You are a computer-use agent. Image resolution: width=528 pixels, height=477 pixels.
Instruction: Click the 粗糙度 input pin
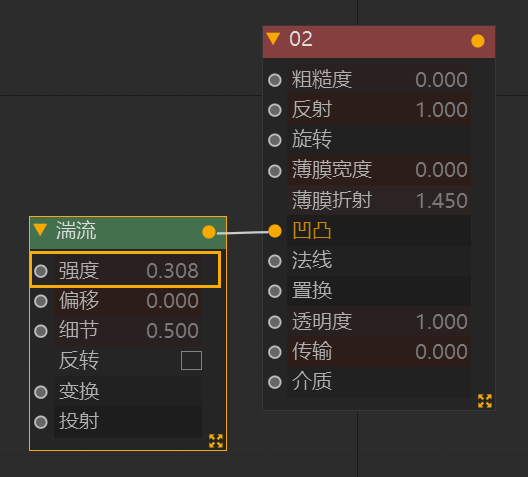pos(275,80)
